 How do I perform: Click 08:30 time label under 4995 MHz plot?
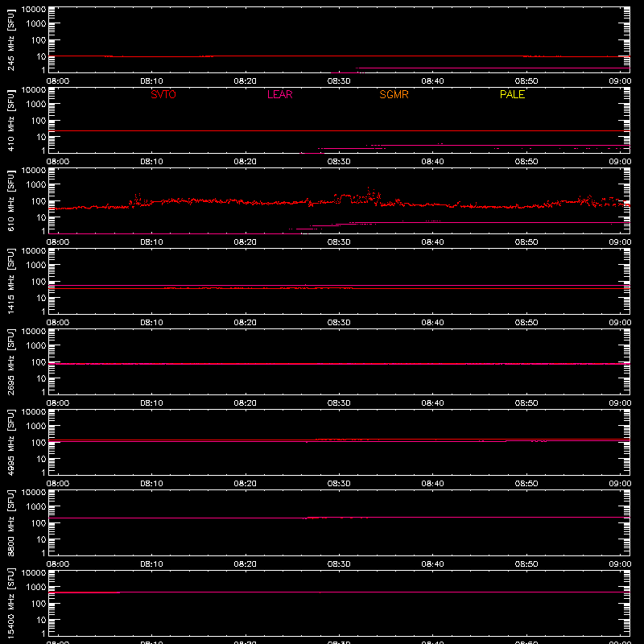pyautogui.click(x=339, y=484)
